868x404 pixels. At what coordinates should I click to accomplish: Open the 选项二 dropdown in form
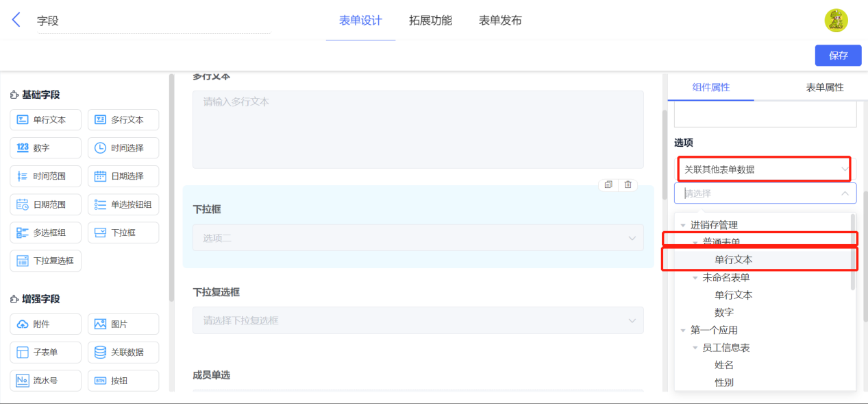click(418, 238)
